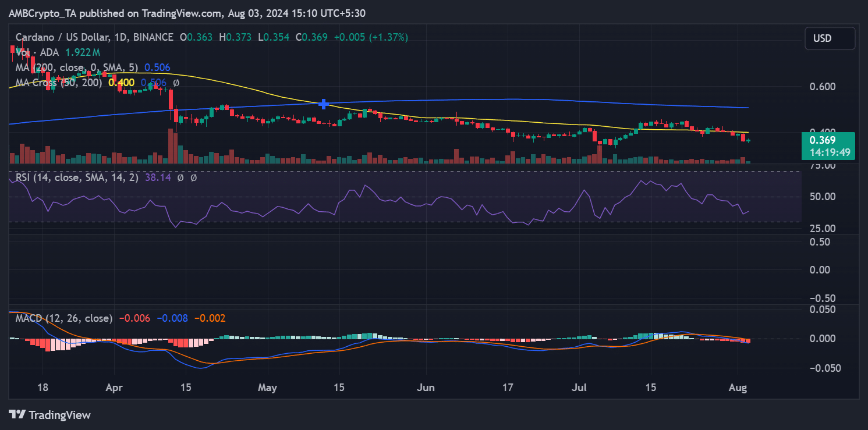Click the 0.506 value in MA 200 row
The height and width of the screenshot is (430, 868).
click(x=157, y=67)
